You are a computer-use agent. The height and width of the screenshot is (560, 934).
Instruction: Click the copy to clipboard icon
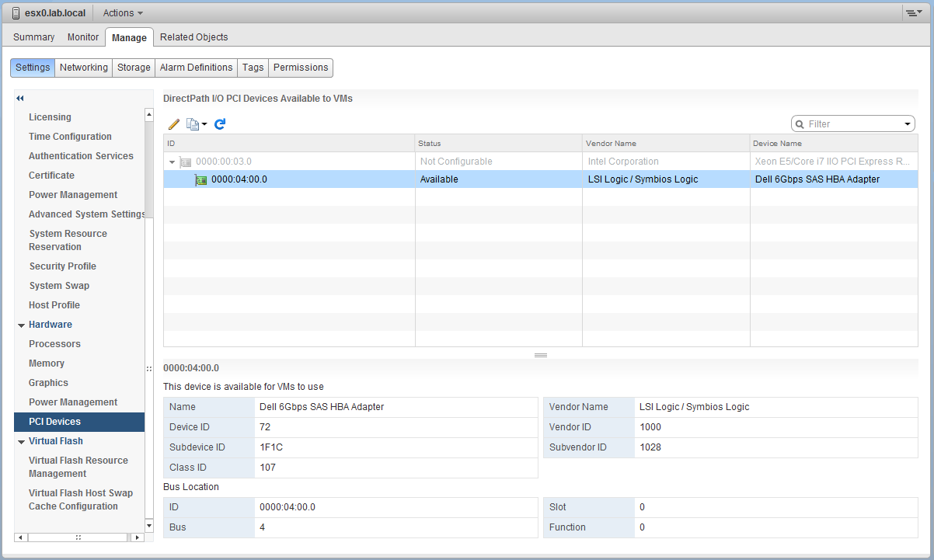[192, 123]
